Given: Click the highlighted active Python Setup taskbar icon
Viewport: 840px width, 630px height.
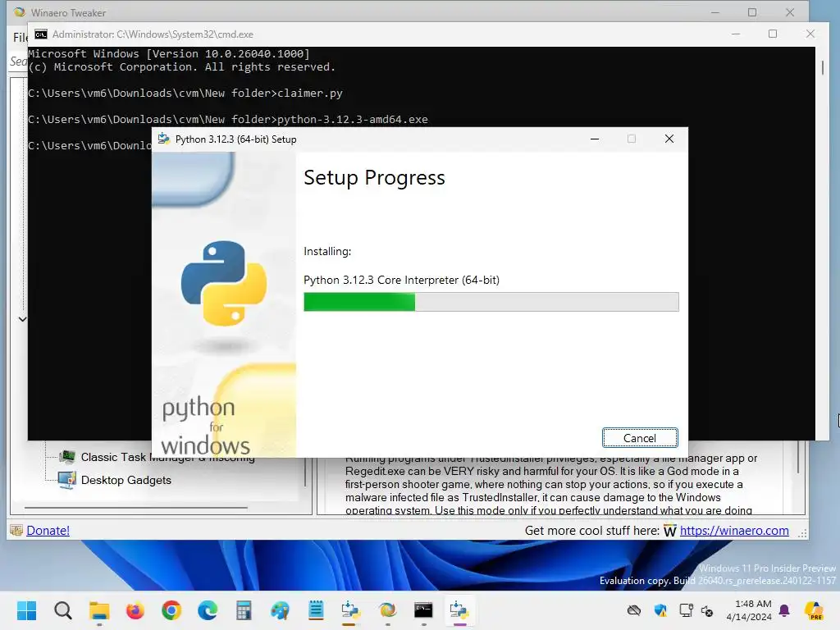Looking at the screenshot, I should pos(459,610).
